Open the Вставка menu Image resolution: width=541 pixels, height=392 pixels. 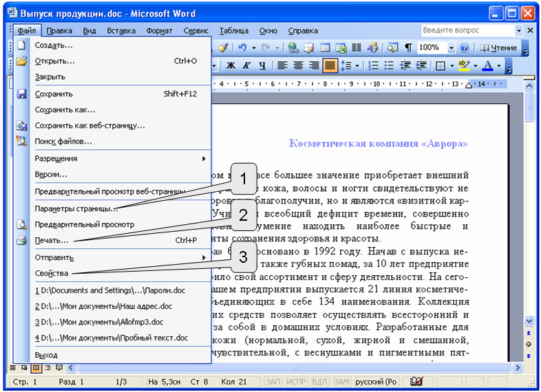[x=121, y=31]
